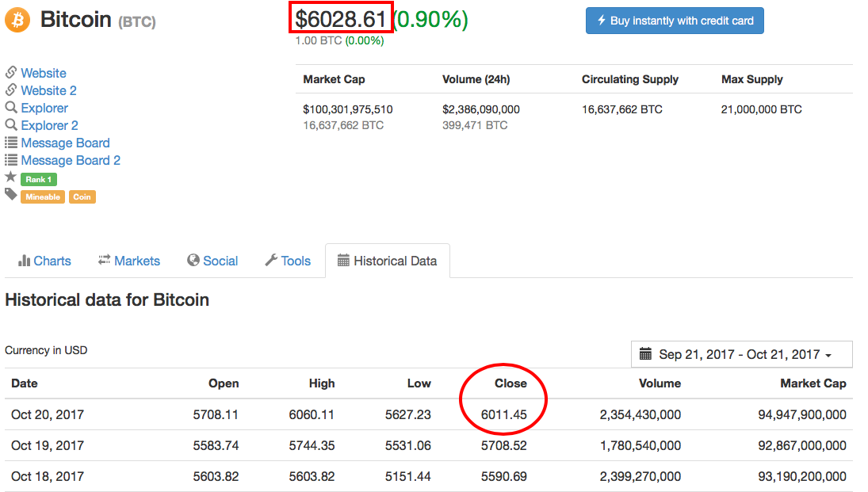Image resolution: width=868 pixels, height=492 pixels.
Task: Click the 24h volume $2,386,090,000
Action: (481, 109)
